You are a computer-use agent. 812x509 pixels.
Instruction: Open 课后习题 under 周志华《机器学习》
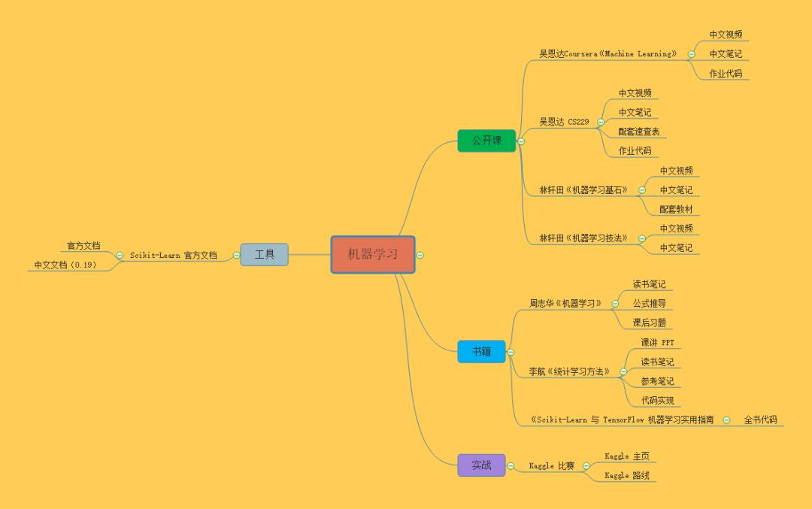point(649,323)
